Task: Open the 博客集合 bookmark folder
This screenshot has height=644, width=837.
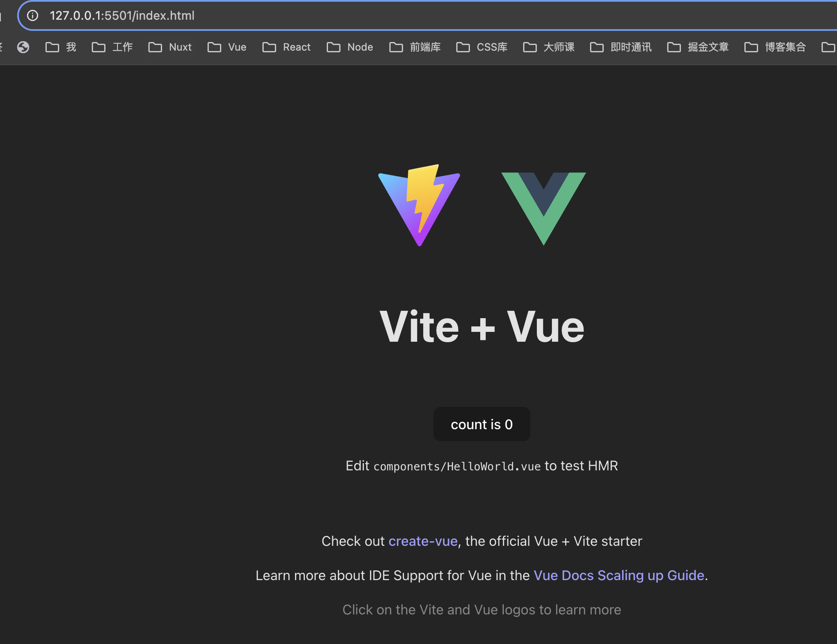Action: pos(775,47)
